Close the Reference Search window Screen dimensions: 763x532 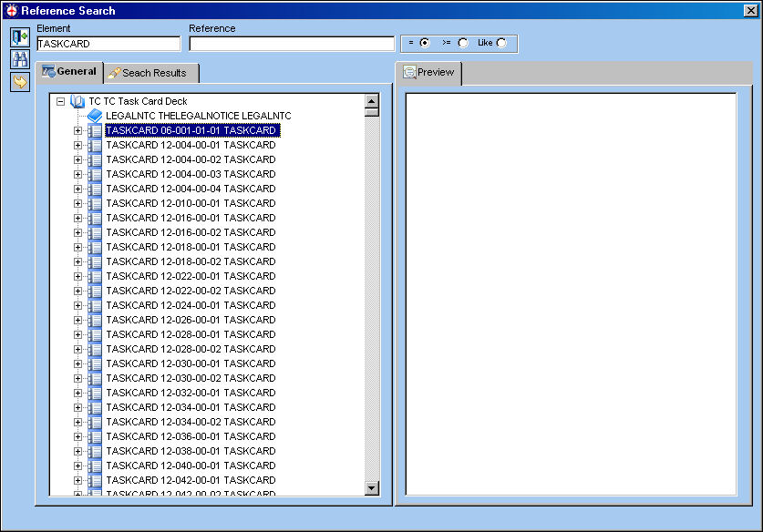(x=751, y=10)
